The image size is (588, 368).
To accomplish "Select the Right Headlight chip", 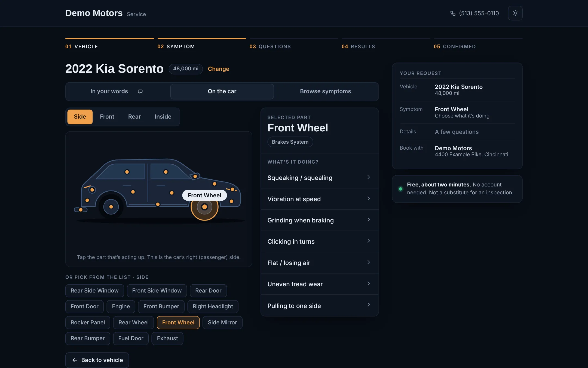I will click(213, 306).
